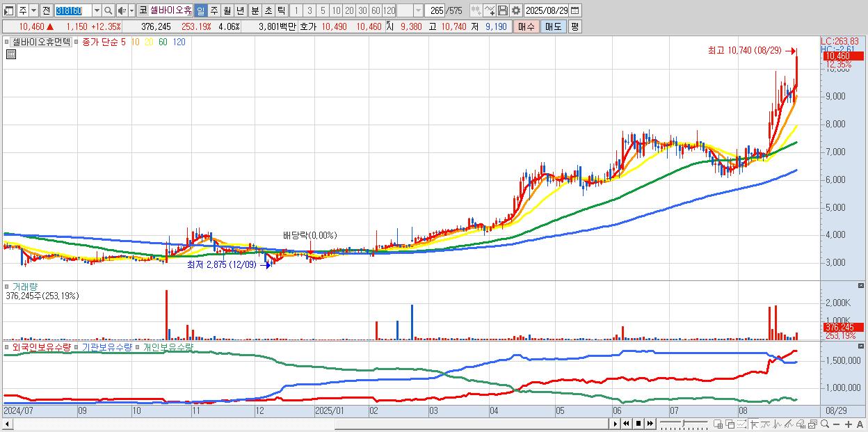868x432 pixels.
Task: Adjust the replay speed slider handle
Action: [x=684, y=423]
